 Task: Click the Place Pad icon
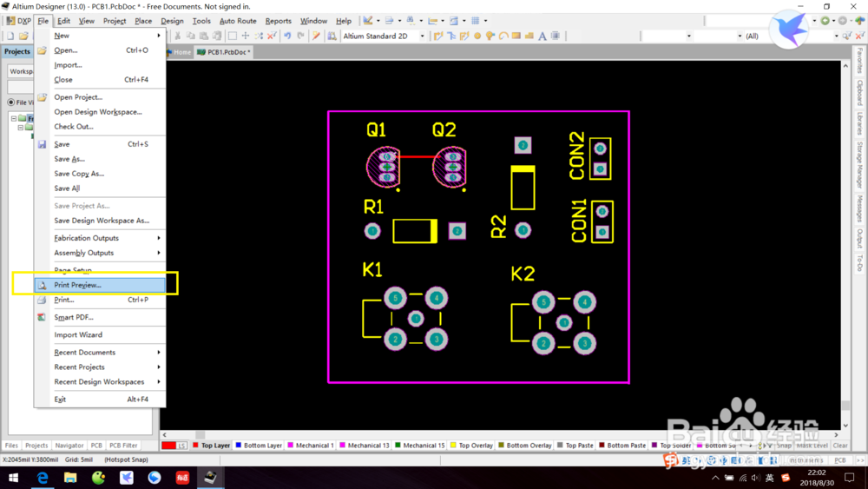coord(477,36)
